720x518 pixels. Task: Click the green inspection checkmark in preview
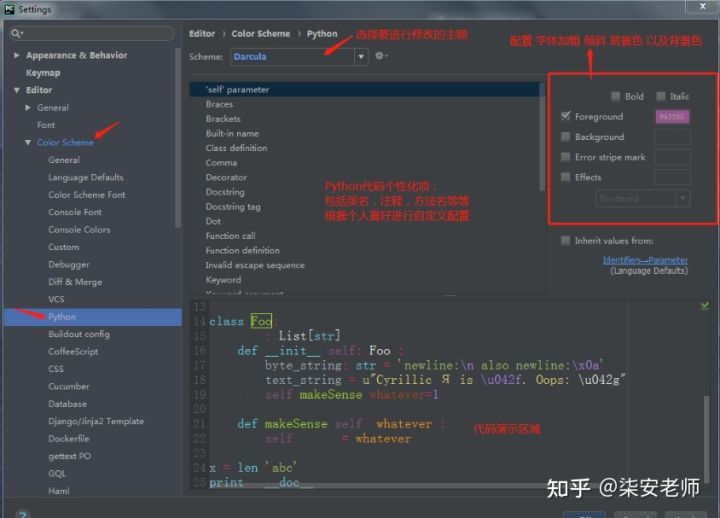coord(706,306)
